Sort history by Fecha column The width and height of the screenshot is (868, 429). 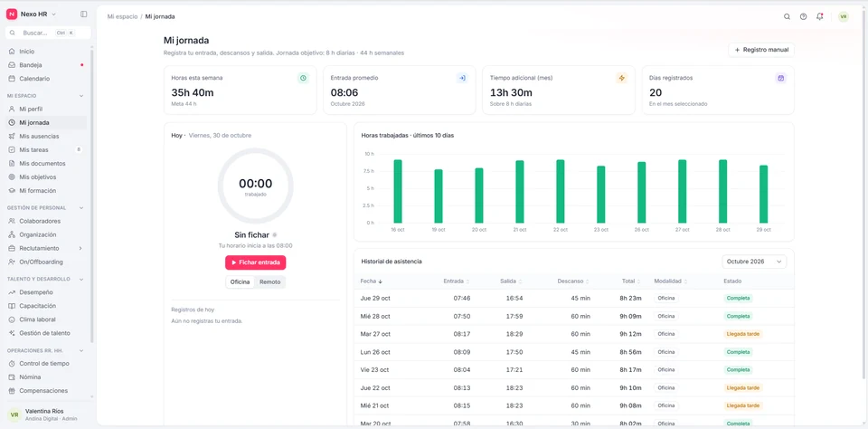[x=372, y=281]
